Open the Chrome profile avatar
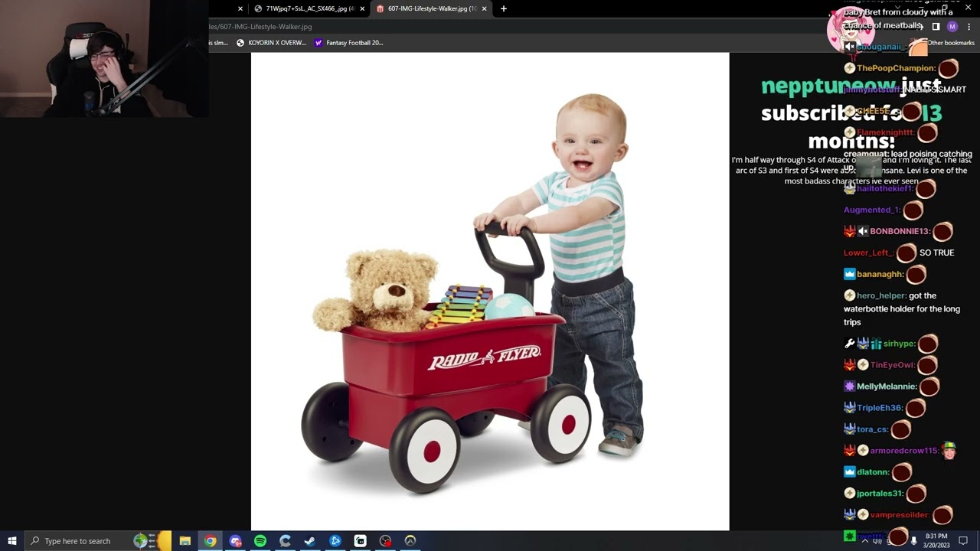 tap(952, 27)
